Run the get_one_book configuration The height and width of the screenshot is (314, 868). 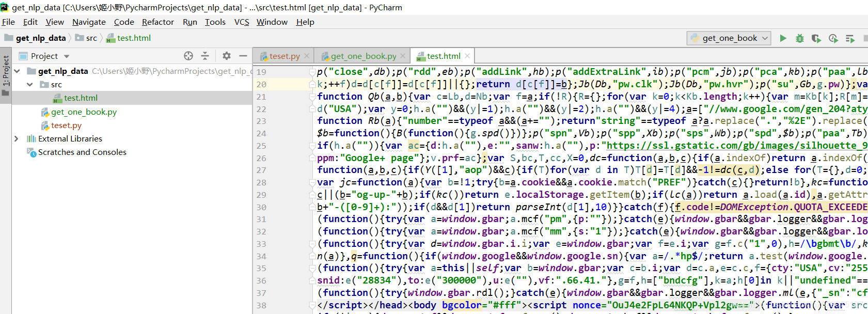click(783, 38)
